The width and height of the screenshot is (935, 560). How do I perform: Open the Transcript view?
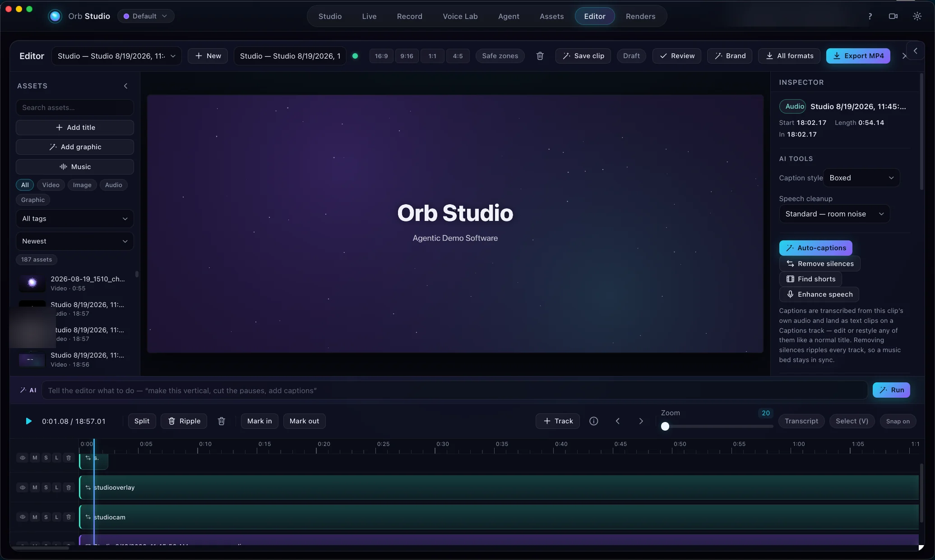801,421
